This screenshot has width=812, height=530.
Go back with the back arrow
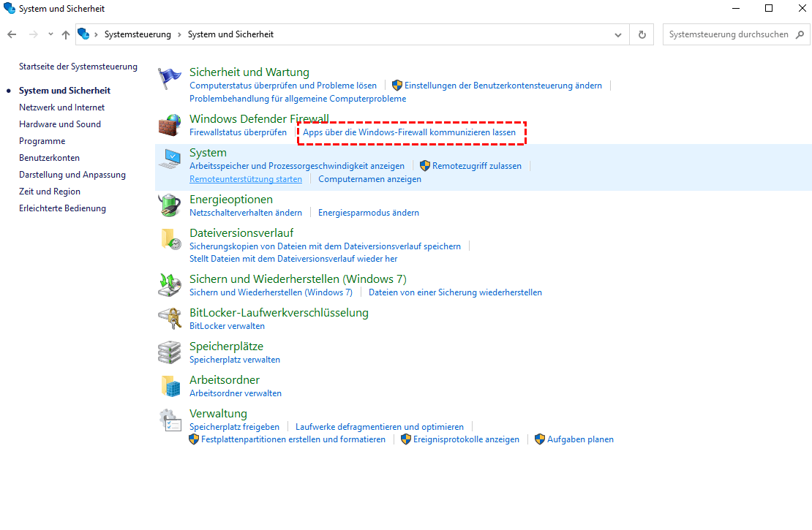12,34
